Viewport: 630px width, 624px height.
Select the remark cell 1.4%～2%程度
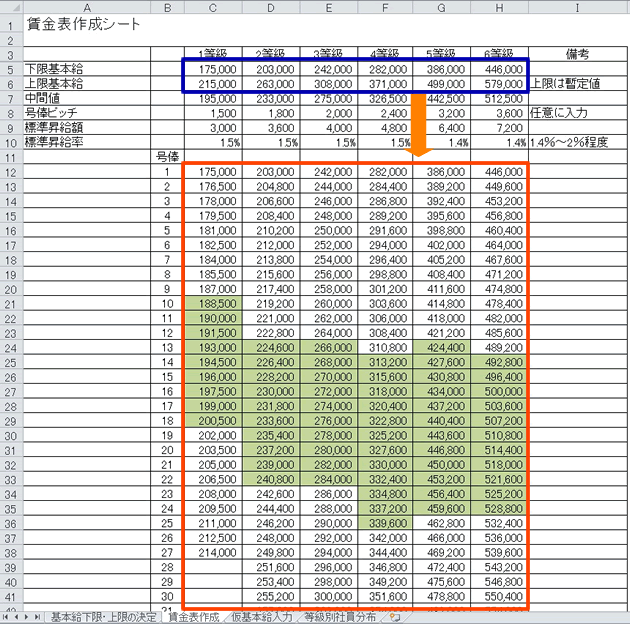coord(578,142)
